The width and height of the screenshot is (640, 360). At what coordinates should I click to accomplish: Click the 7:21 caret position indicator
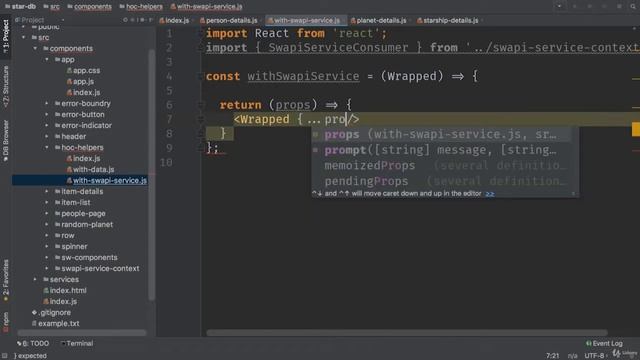pos(552,356)
